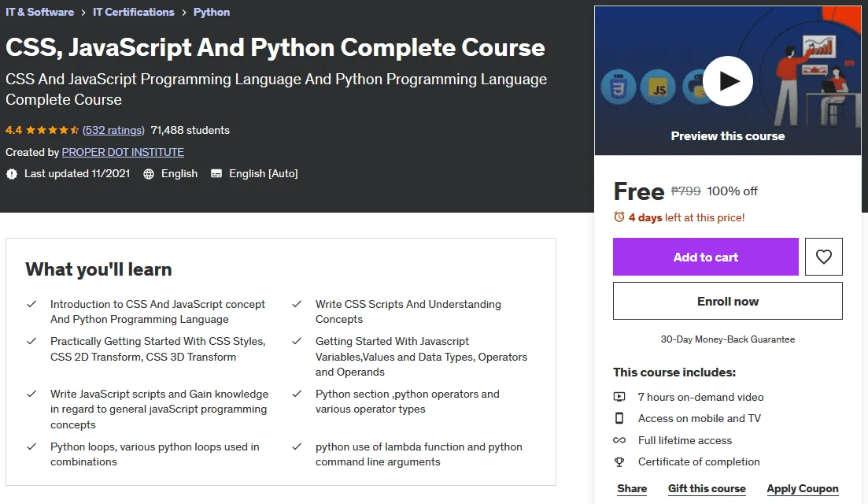Open the course preview thumbnail image
This screenshot has height=504, width=868.
click(727, 80)
